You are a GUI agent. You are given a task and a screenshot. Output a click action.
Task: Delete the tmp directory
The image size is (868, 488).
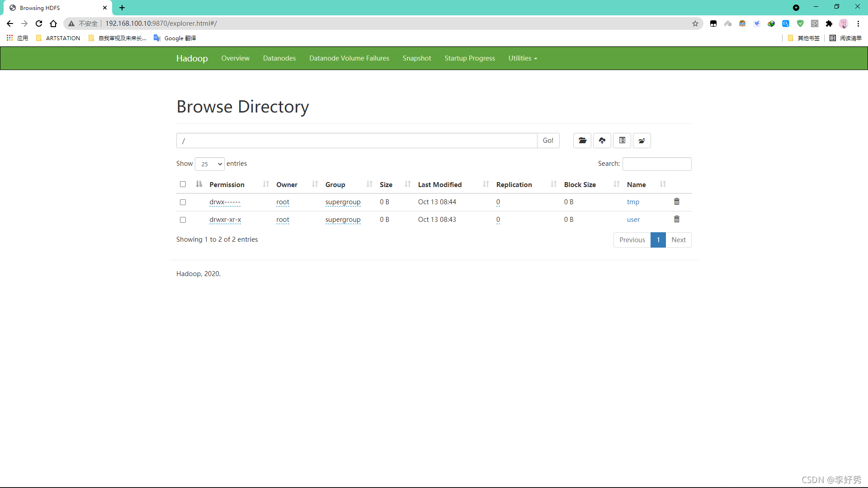click(x=677, y=202)
